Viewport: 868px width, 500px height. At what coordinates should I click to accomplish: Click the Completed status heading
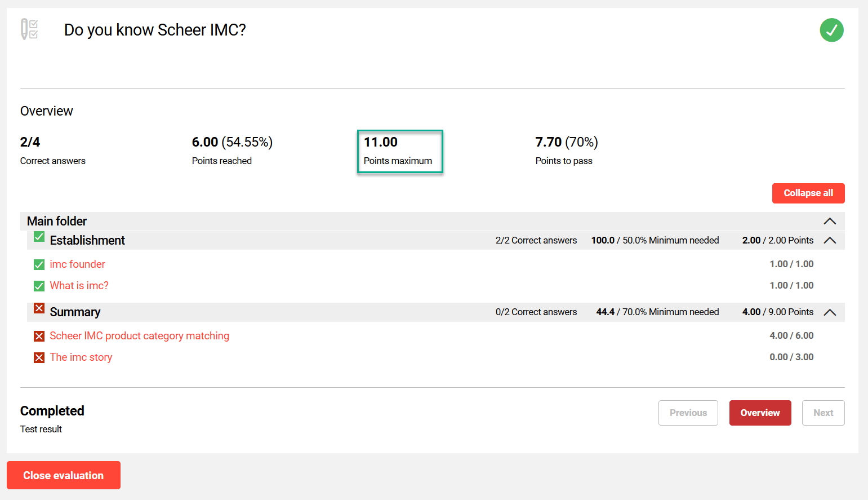[x=52, y=411]
